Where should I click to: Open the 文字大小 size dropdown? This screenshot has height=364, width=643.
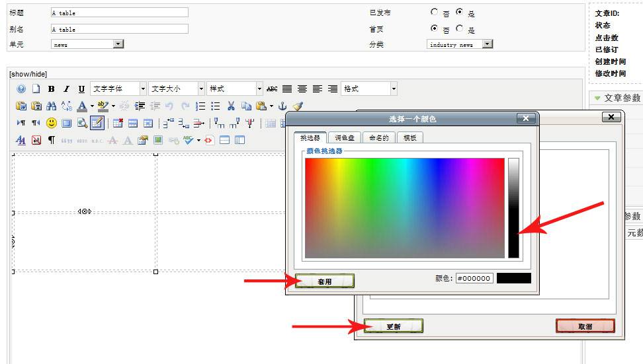pyautogui.click(x=177, y=89)
